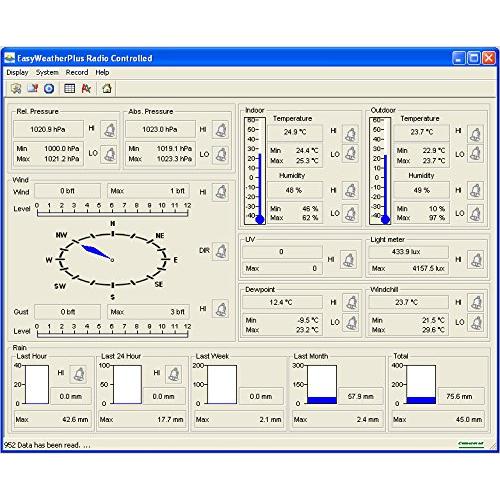The height and width of the screenshot is (500, 500).
Task: Toggle Light meter HI alarm bell
Action: pos(475,260)
